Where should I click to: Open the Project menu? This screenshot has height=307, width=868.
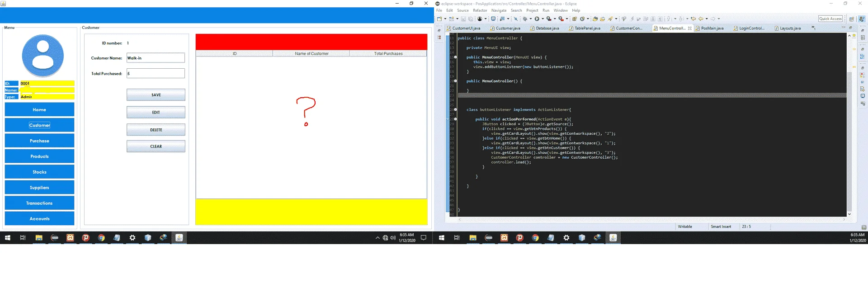(532, 10)
